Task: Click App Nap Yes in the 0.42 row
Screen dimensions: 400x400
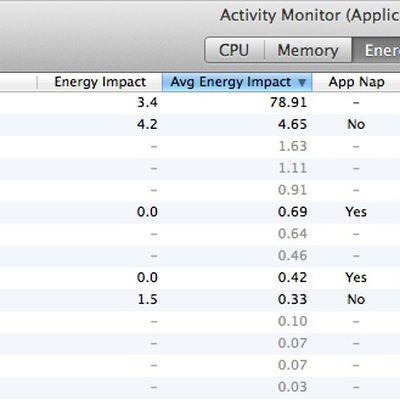Action: tap(356, 278)
